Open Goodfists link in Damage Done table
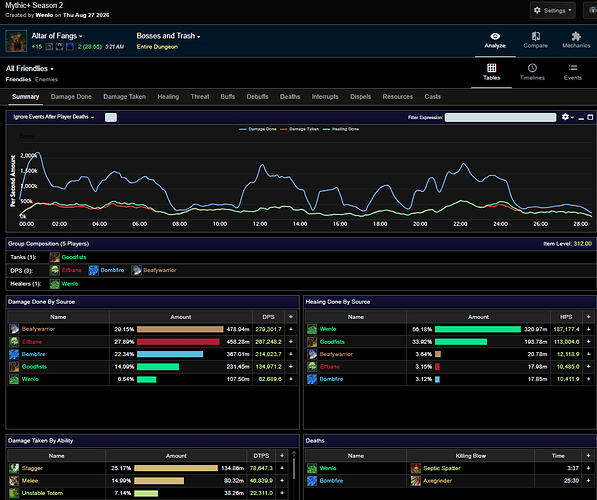The height and width of the screenshot is (500, 597). 34,367
